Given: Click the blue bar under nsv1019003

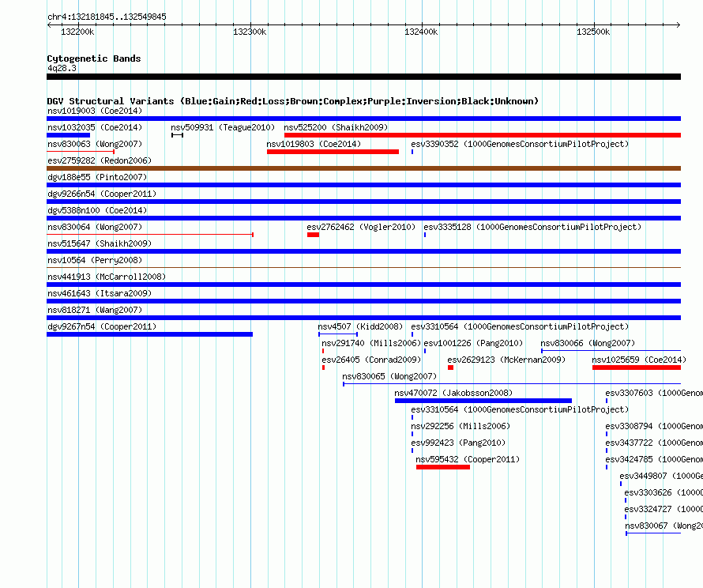Looking at the screenshot, I should click(x=363, y=119).
